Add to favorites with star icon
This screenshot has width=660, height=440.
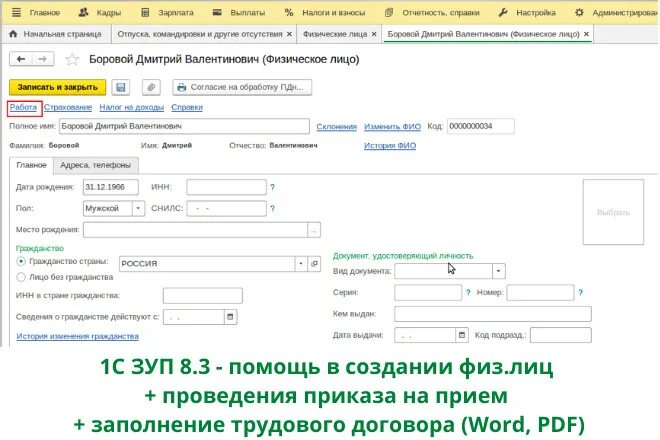[x=72, y=59]
